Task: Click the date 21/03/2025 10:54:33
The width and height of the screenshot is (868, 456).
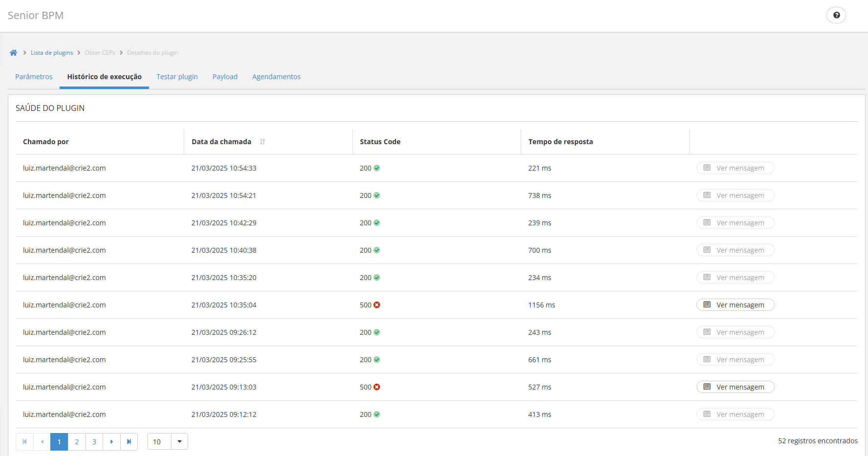Action: click(224, 168)
